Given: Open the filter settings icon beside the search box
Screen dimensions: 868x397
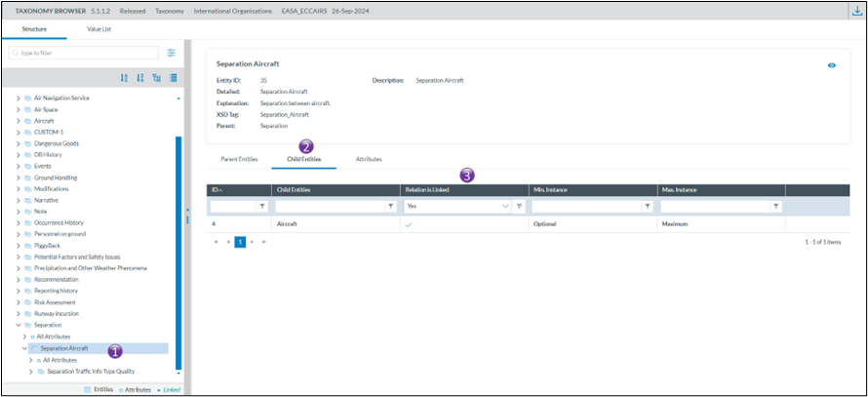Looking at the screenshot, I should pos(171,53).
